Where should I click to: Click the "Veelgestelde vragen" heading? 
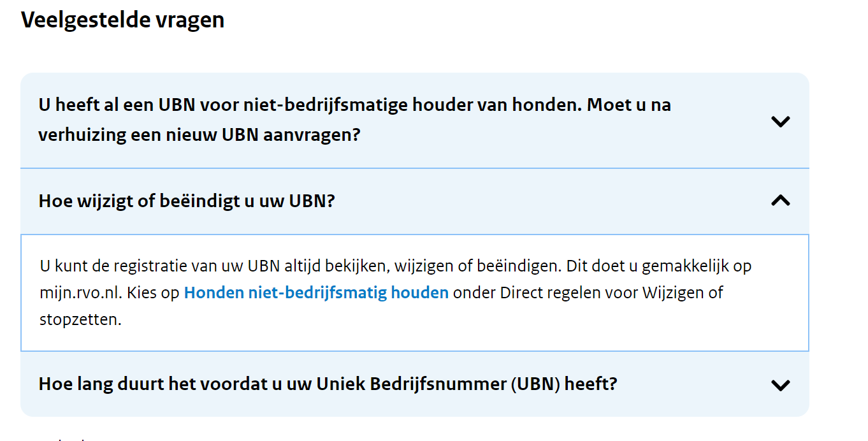(122, 20)
